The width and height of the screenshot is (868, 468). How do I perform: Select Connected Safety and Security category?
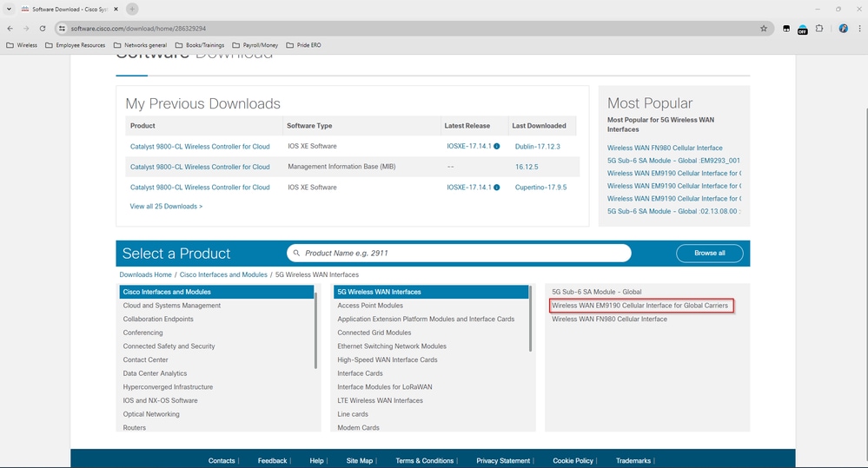[x=169, y=346]
